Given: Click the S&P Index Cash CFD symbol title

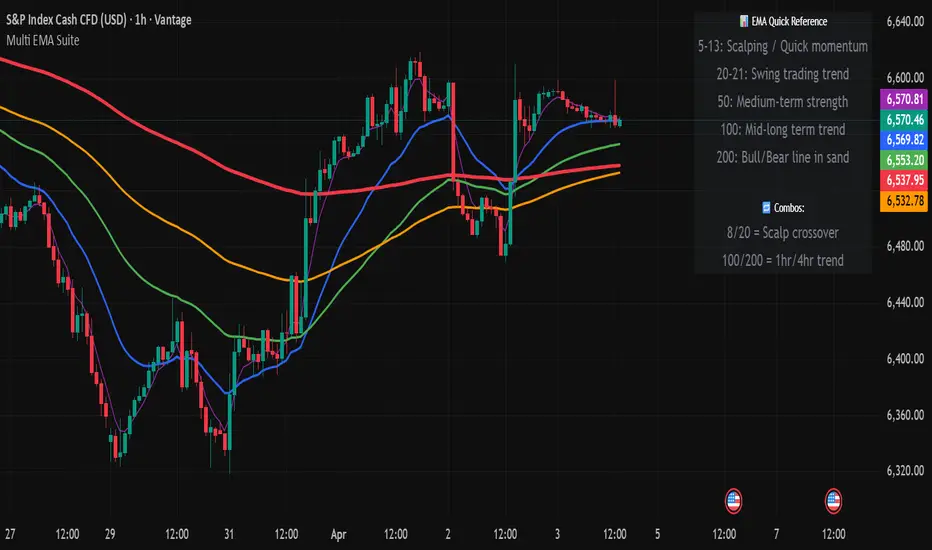Looking at the screenshot, I should click(x=99, y=20).
